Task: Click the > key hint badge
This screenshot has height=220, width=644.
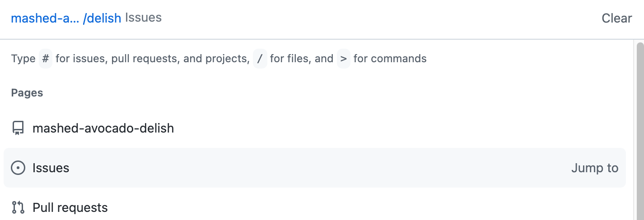Action: click(x=344, y=59)
